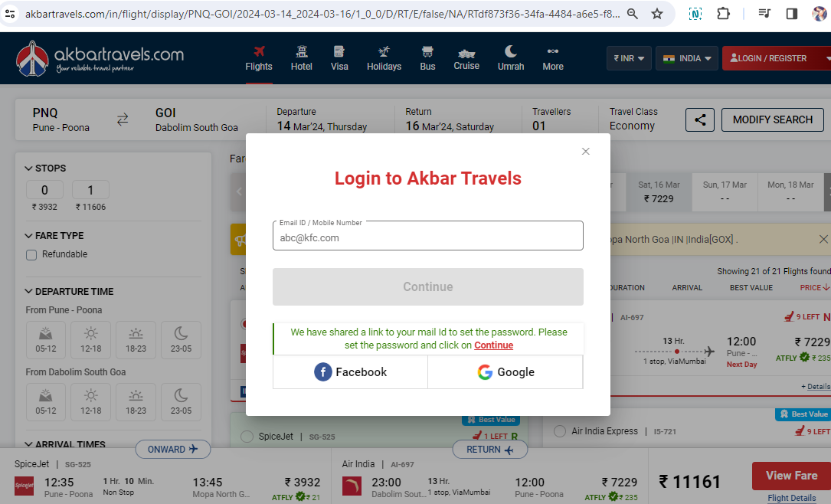Open the Cruise section
Viewport: 831px width, 504px height.
(x=466, y=58)
